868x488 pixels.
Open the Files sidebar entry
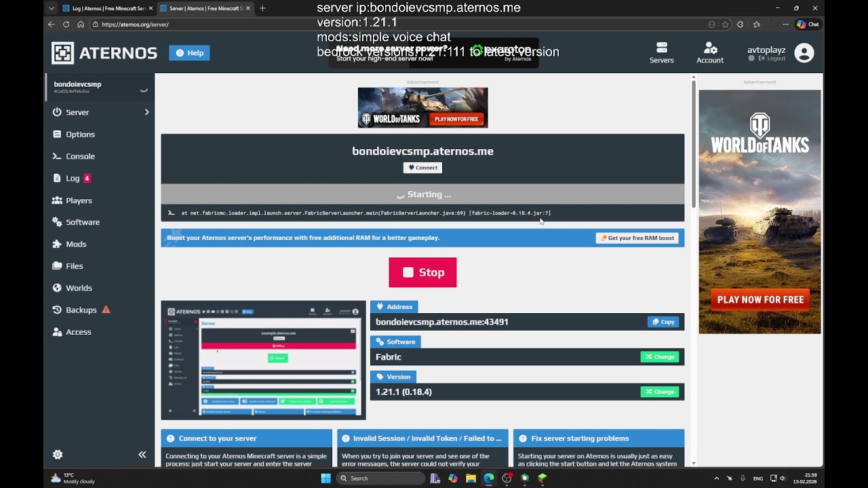click(74, 266)
